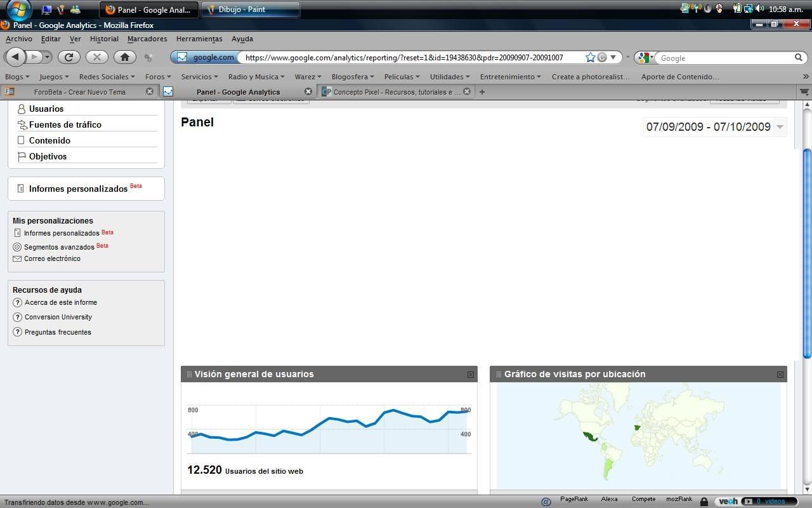Viewport: 812px width, 508px height.
Task: Expand hidden bookmarks with the chevron
Action: pos(806,76)
